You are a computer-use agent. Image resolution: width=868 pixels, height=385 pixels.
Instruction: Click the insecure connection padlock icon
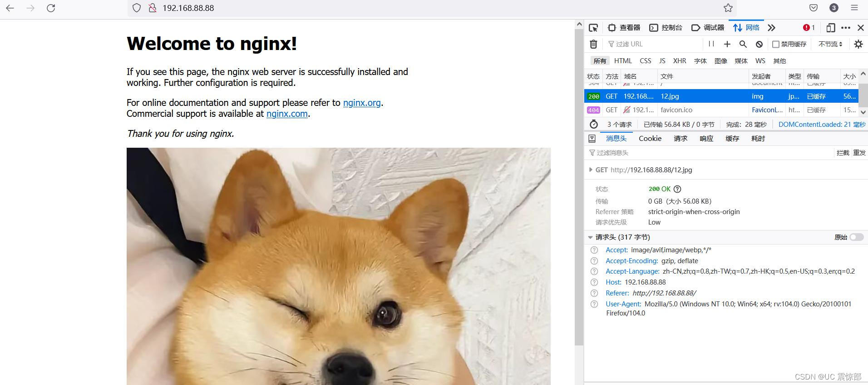click(153, 8)
